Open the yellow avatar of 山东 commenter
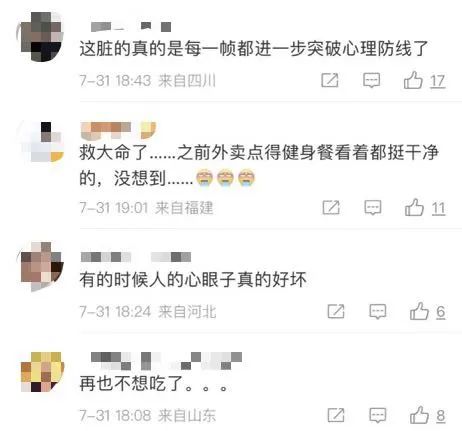The width and height of the screenshot is (462, 431). click(x=42, y=372)
